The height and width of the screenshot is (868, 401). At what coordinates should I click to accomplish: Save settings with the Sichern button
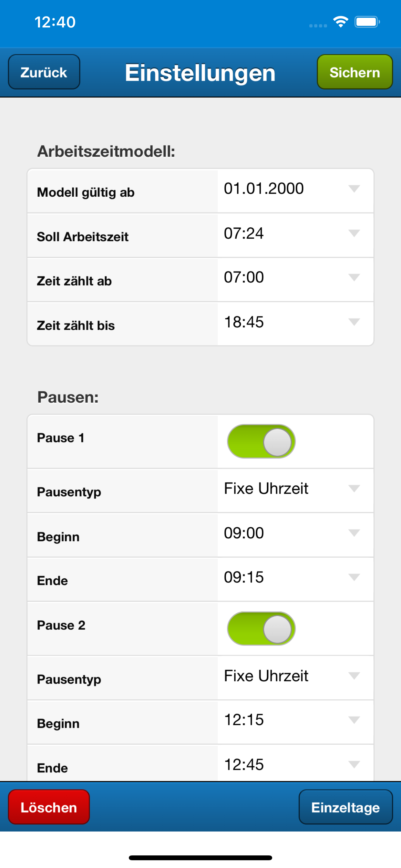(x=355, y=72)
